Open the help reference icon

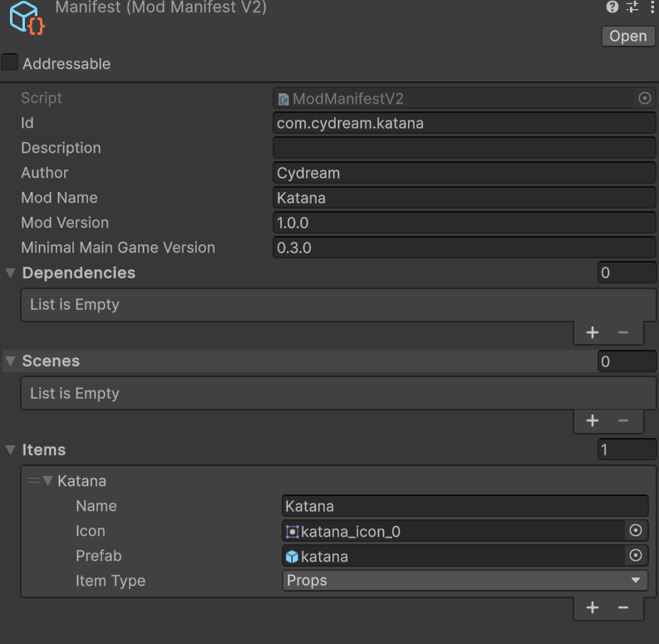[612, 7]
